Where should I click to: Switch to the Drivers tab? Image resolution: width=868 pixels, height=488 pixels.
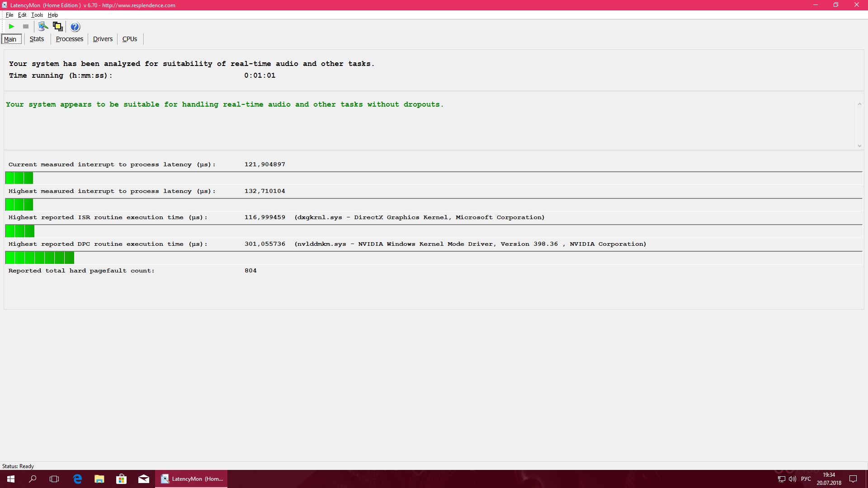[103, 39]
